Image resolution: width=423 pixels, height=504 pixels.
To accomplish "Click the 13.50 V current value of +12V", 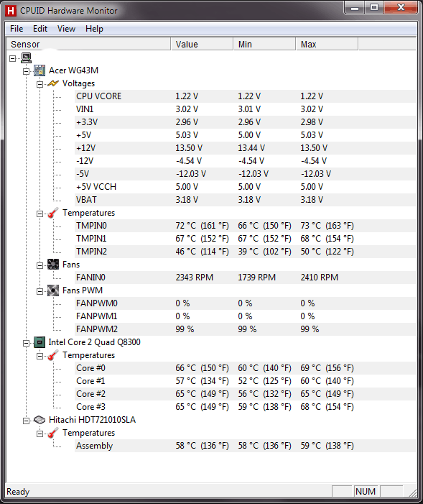I will [x=189, y=148].
